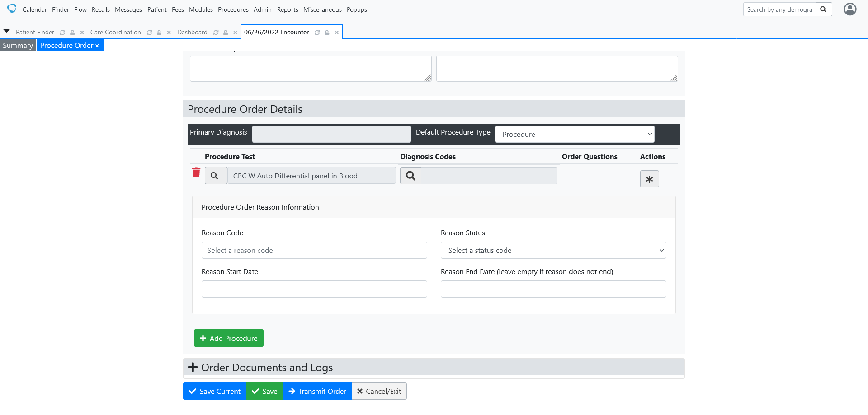Open the Reason Status select
The width and height of the screenshot is (868, 415).
click(x=553, y=250)
